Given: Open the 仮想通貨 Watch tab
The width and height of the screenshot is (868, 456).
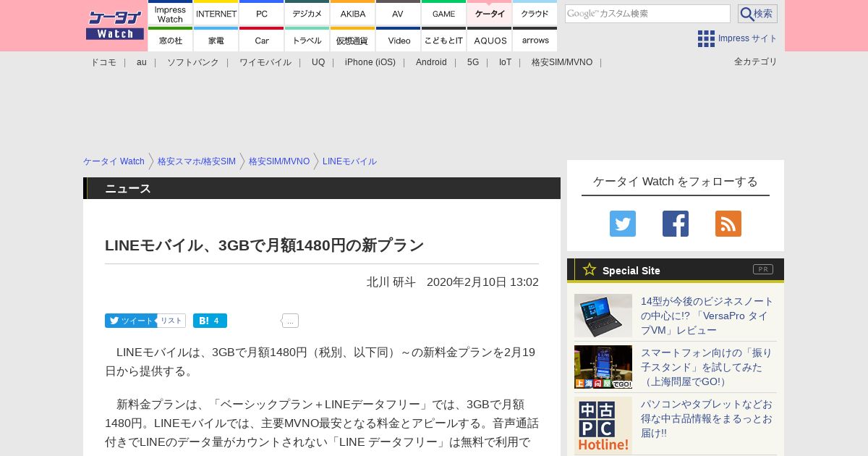Looking at the screenshot, I should 352,40.
